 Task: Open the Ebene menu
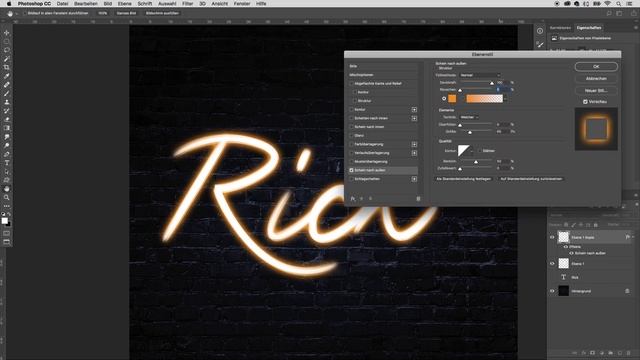click(124, 4)
